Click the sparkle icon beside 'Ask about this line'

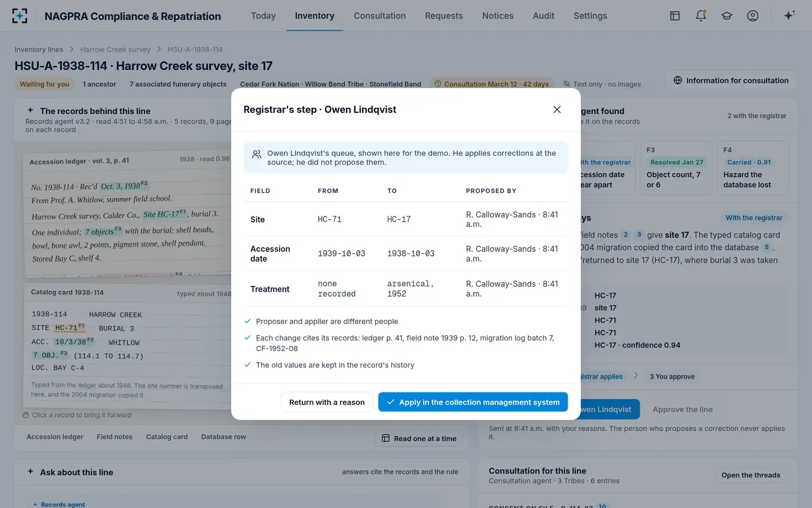pos(30,472)
